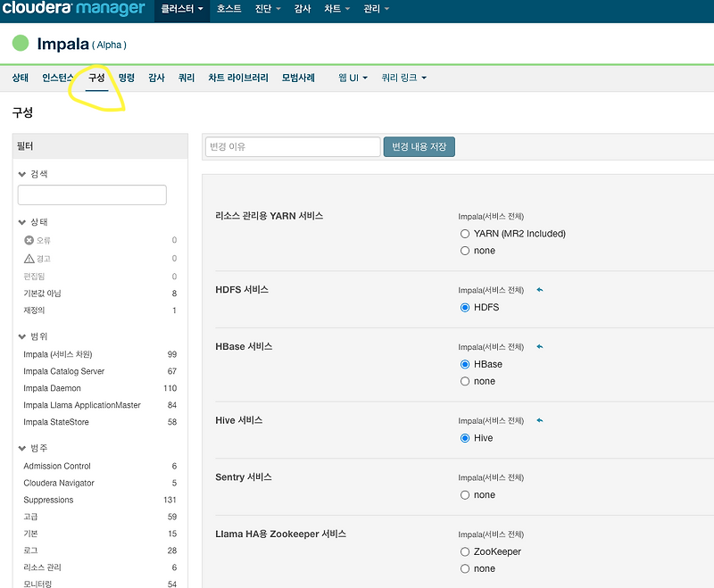Screen dimensions: 714x588
Task: Select none for Llama HA Zookeeper 서비스
Action: (464, 569)
